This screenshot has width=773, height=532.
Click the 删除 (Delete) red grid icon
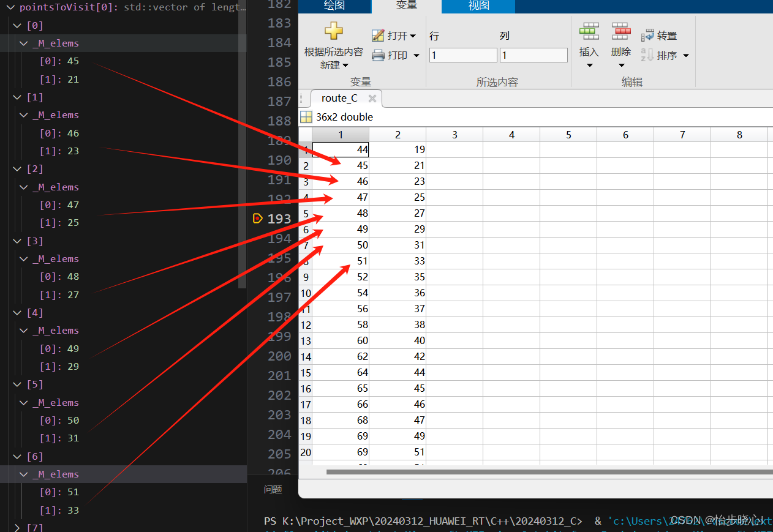(621, 31)
